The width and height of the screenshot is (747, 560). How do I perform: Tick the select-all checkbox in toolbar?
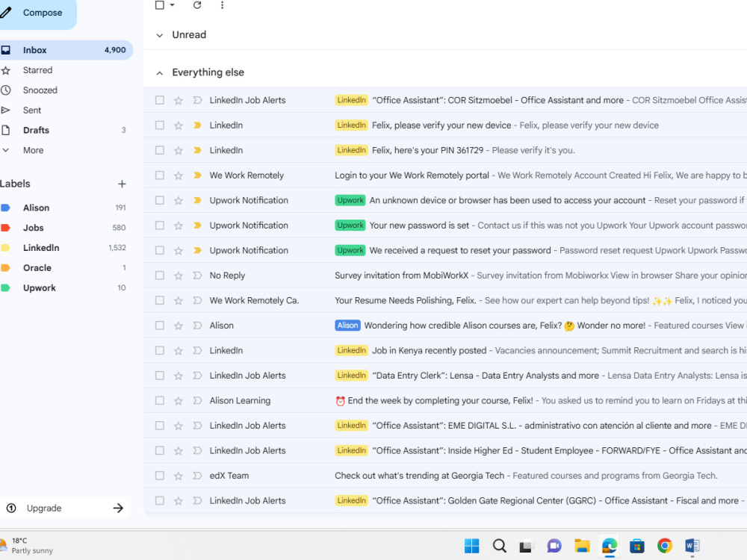coord(160,5)
